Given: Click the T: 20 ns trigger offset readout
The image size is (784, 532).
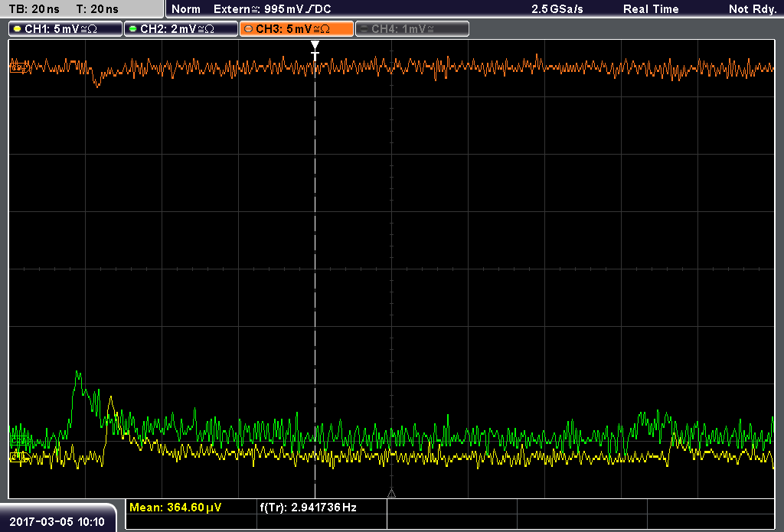Looking at the screenshot, I should (97, 9).
